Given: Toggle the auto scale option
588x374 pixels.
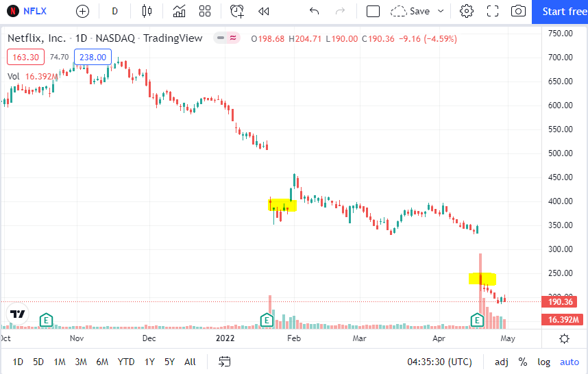Looking at the screenshot, I should pos(569,362).
